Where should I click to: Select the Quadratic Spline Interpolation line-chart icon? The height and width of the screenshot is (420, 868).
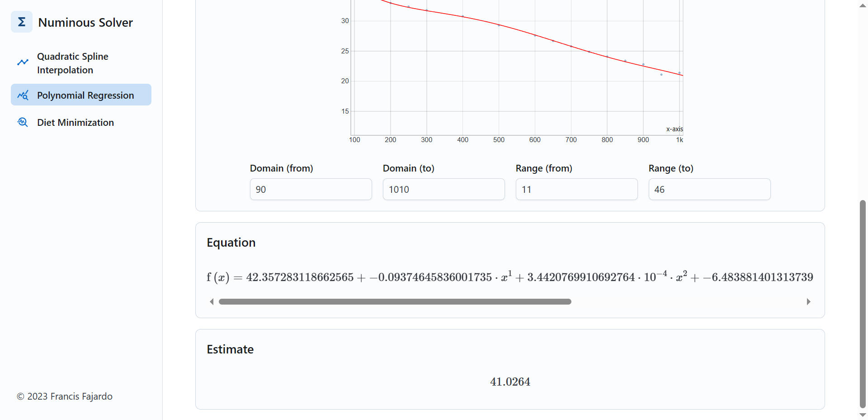[x=23, y=62]
